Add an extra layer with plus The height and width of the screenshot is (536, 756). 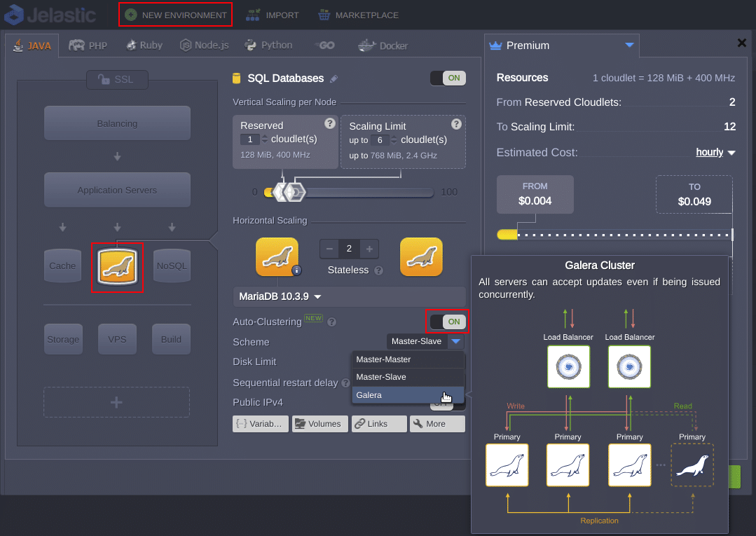[x=117, y=402]
